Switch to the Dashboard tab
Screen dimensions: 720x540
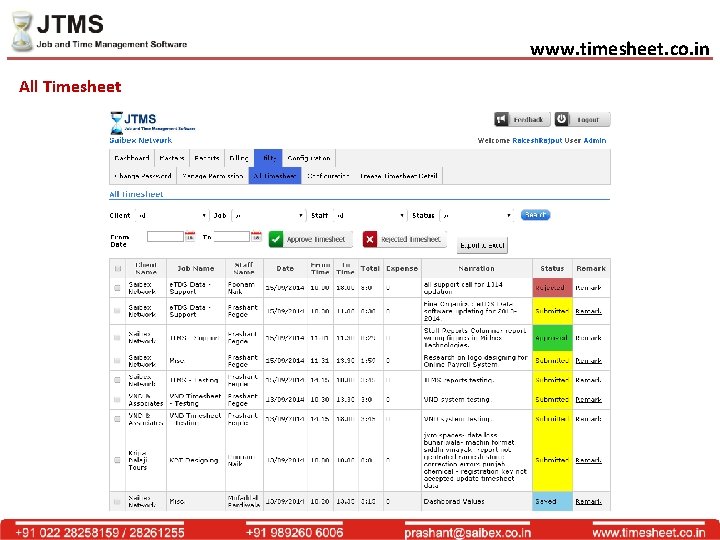coord(132,158)
